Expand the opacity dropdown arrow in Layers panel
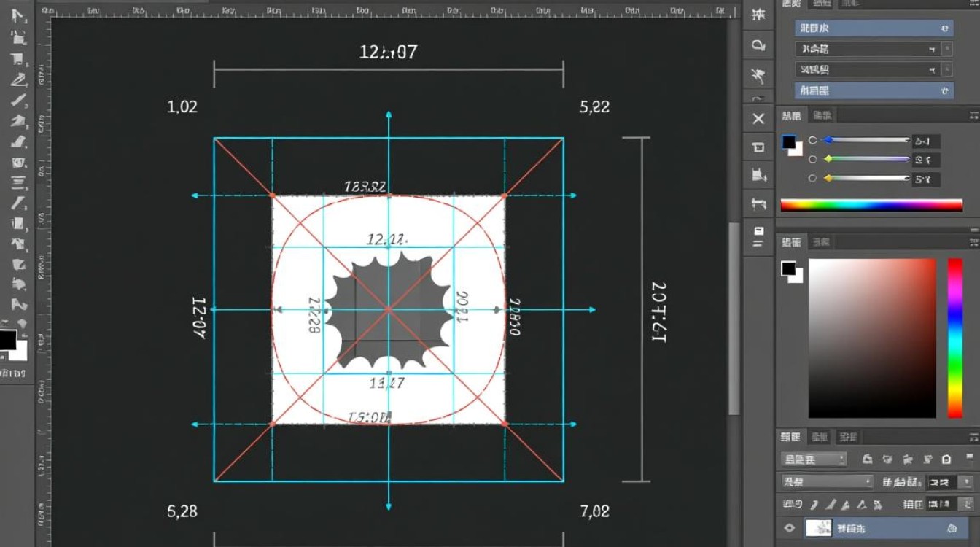The height and width of the screenshot is (547, 980). pyautogui.click(x=967, y=482)
